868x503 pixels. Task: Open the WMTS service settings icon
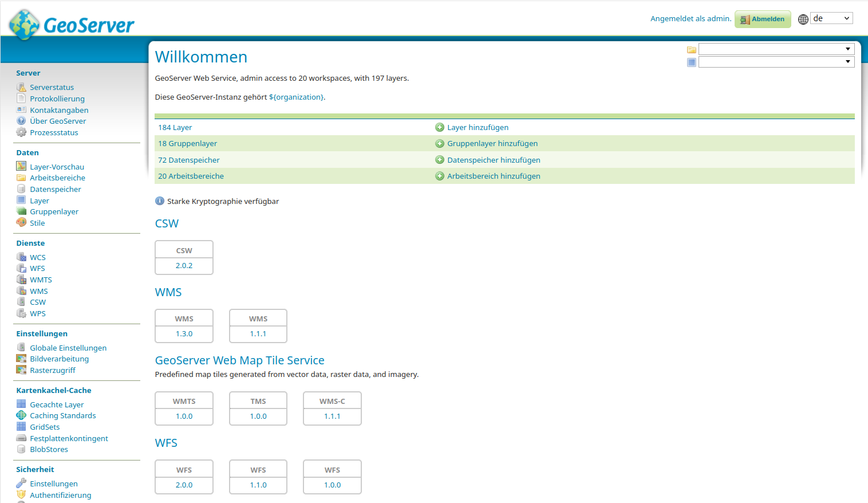pyautogui.click(x=21, y=280)
